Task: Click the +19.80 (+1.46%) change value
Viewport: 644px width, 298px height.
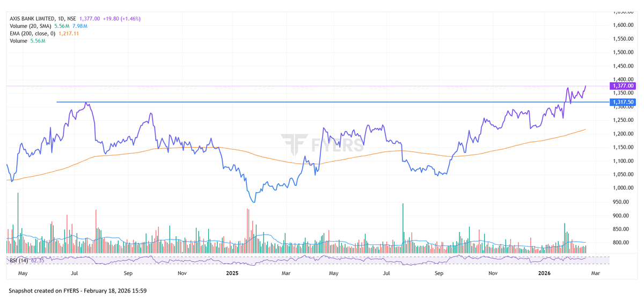Action: 121,18
